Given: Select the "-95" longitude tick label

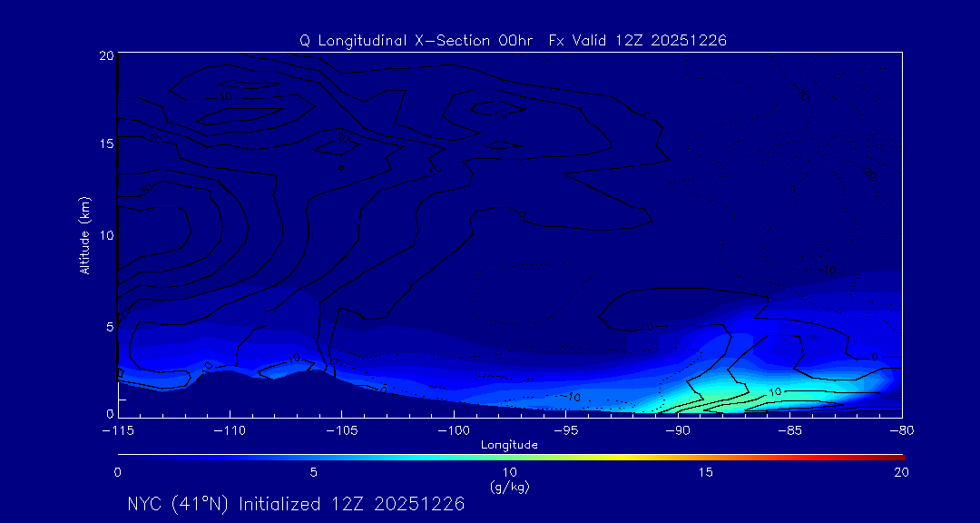Looking at the screenshot, I should 565,431.
